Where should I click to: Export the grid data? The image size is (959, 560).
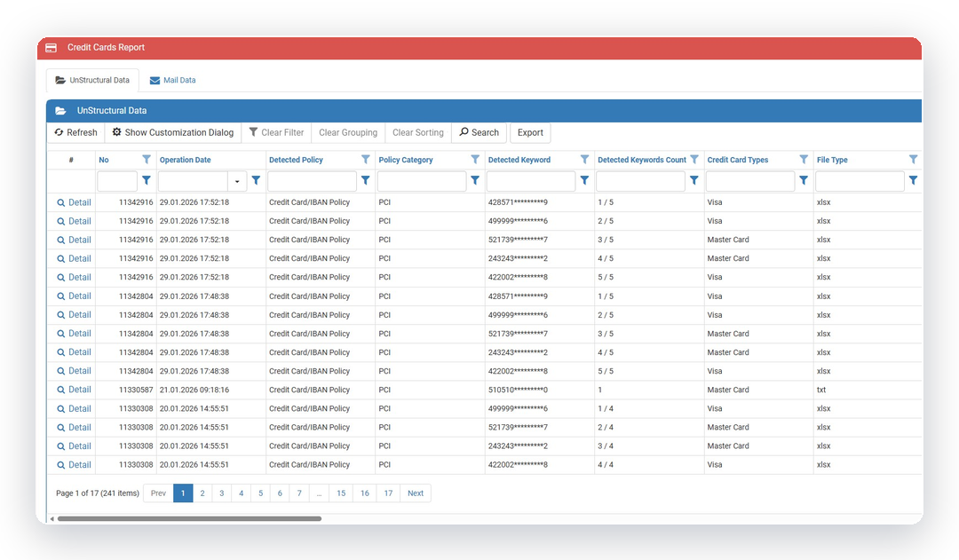530,132
